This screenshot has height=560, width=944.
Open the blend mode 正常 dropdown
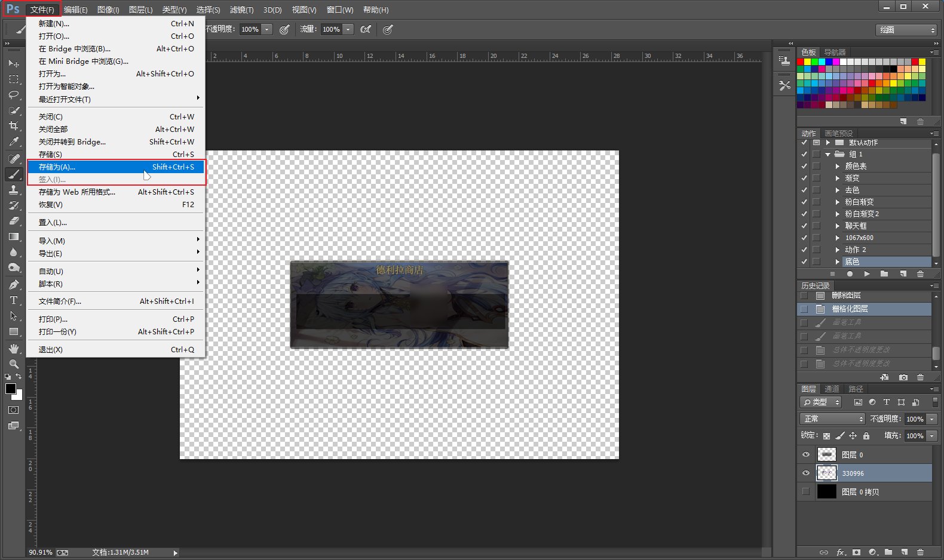point(832,419)
